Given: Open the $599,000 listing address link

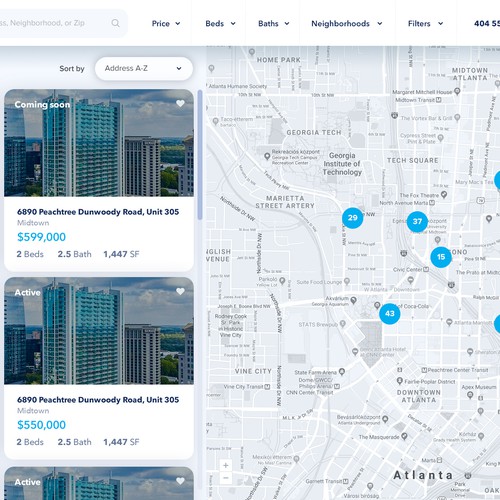Looking at the screenshot, I should point(98,212).
